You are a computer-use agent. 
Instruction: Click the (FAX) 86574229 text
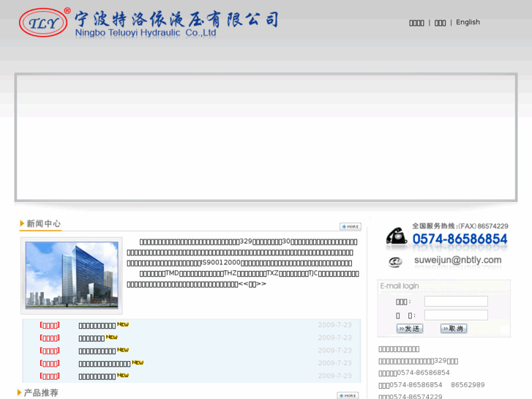coord(483,226)
